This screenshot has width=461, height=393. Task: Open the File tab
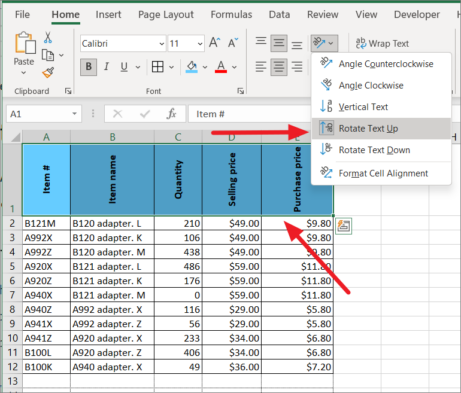coord(22,15)
